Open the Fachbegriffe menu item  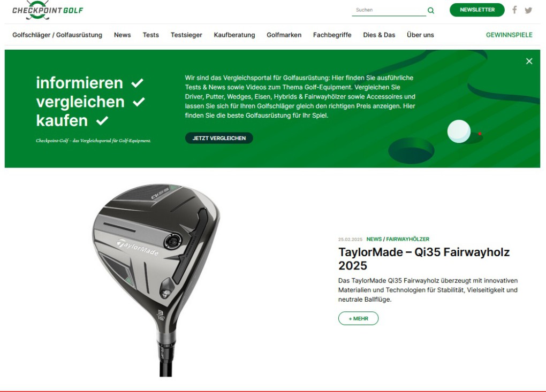(332, 35)
